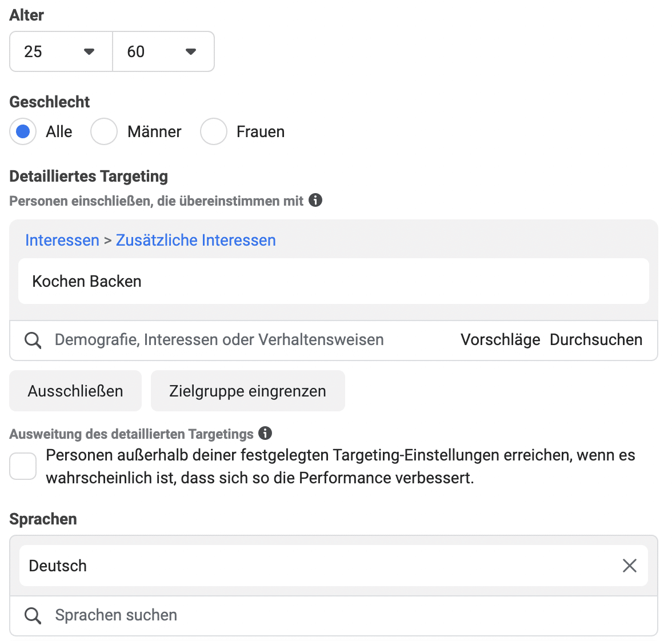The width and height of the screenshot is (672, 641).
Task: Remove Deutsch language with the X icon
Action: pyautogui.click(x=630, y=566)
